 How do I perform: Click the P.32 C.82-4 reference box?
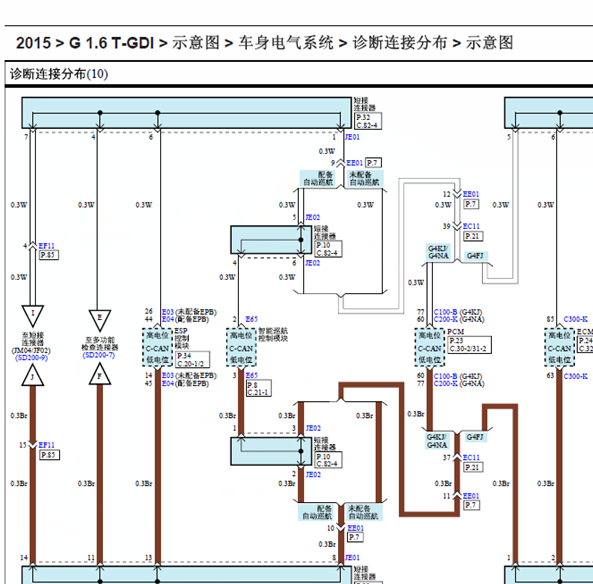pos(368,121)
